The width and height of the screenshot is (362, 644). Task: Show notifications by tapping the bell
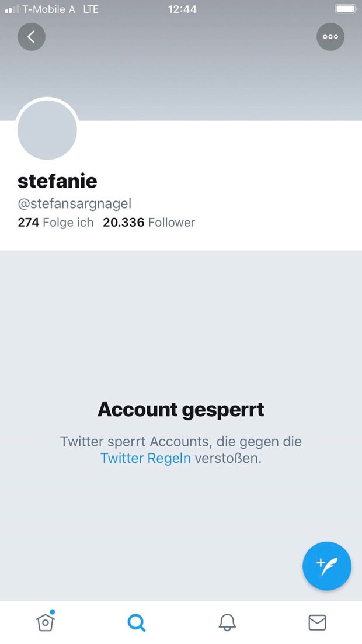point(227,622)
